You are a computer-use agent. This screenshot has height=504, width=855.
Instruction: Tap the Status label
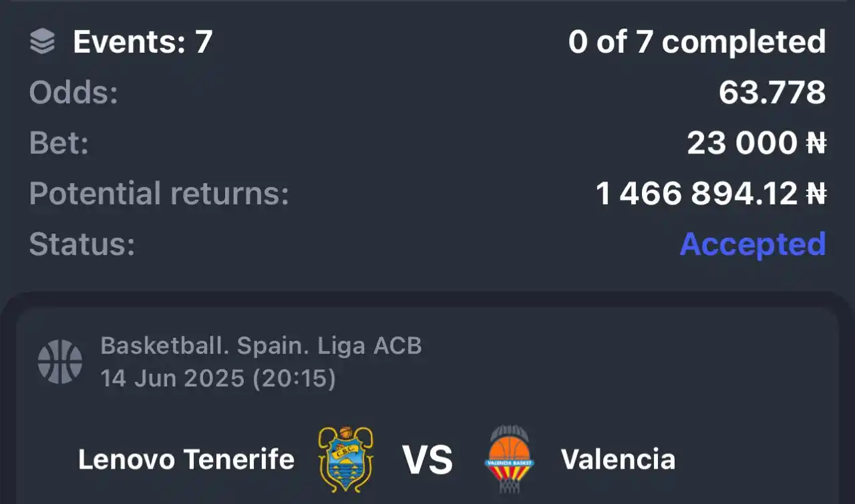tap(82, 244)
